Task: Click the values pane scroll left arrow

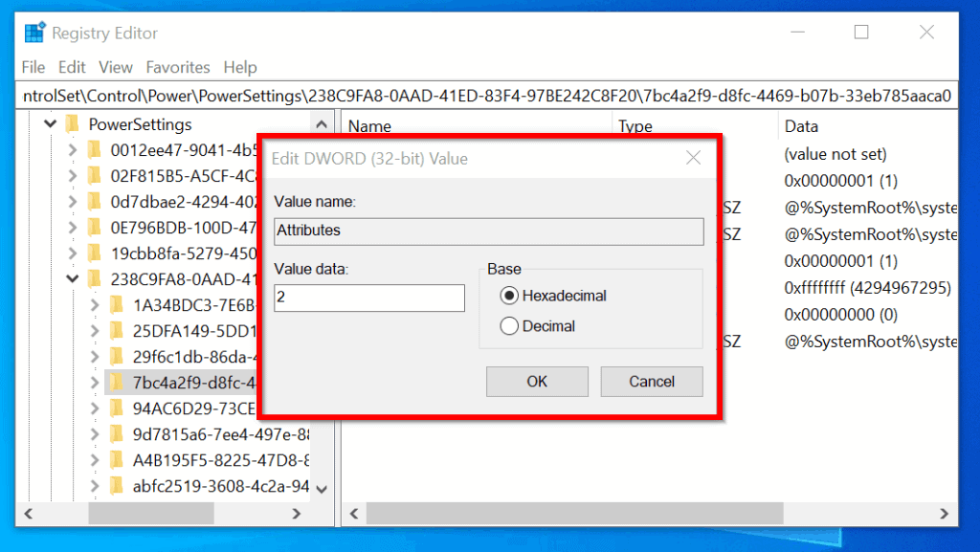Action: [x=354, y=514]
